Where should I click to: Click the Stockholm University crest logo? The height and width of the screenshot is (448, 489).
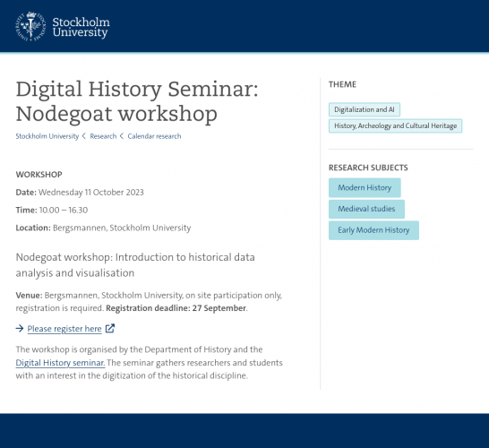coord(30,27)
